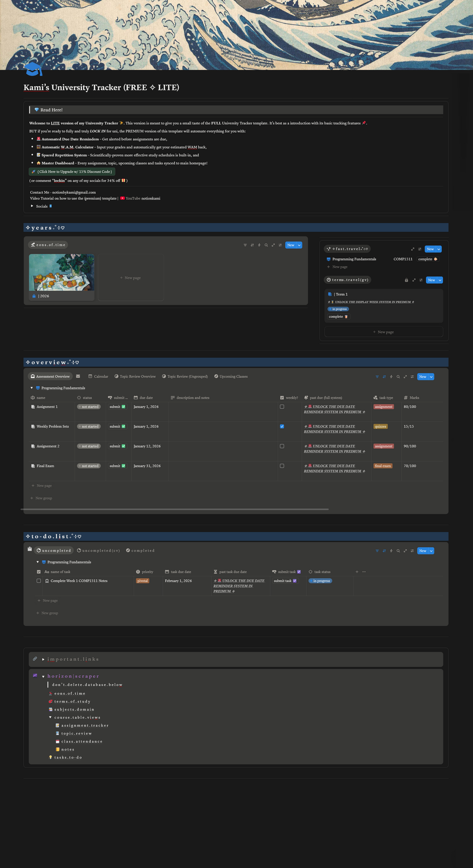473x868 pixels.
Task: Click lock icon on terms.travel(gv) database
Action: click(407, 280)
